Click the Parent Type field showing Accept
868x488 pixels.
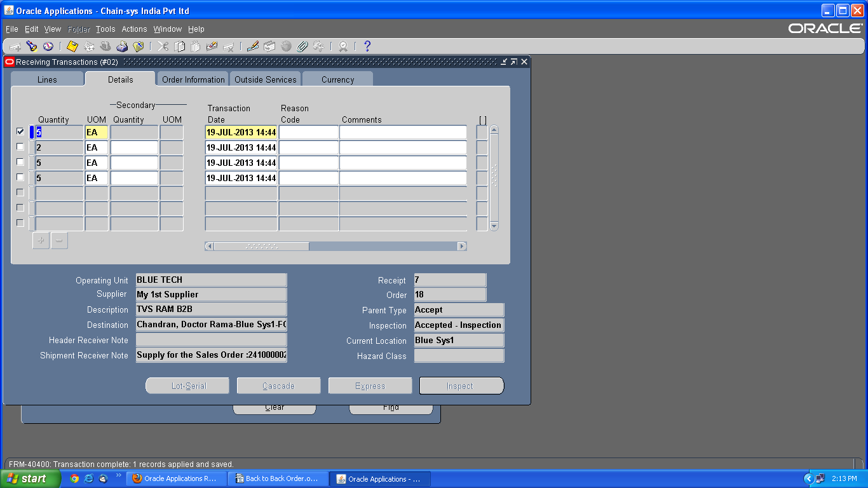coord(459,310)
